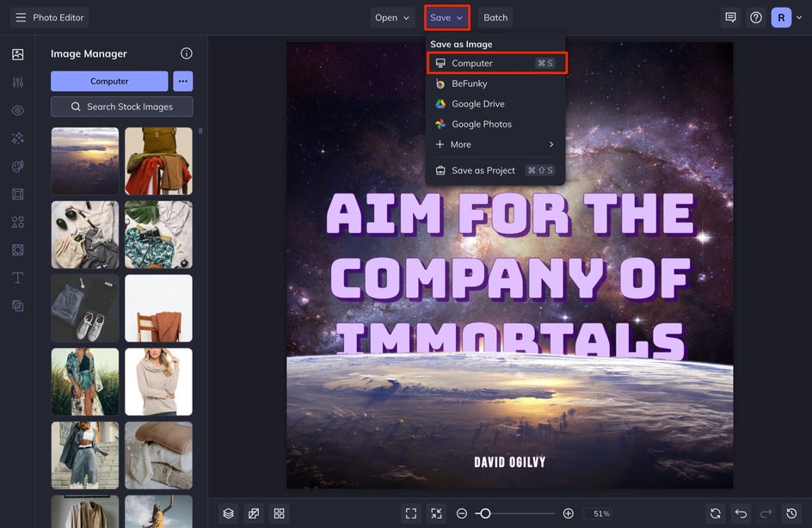
Task: Expand the More save options submenu
Action: [495, 144]
